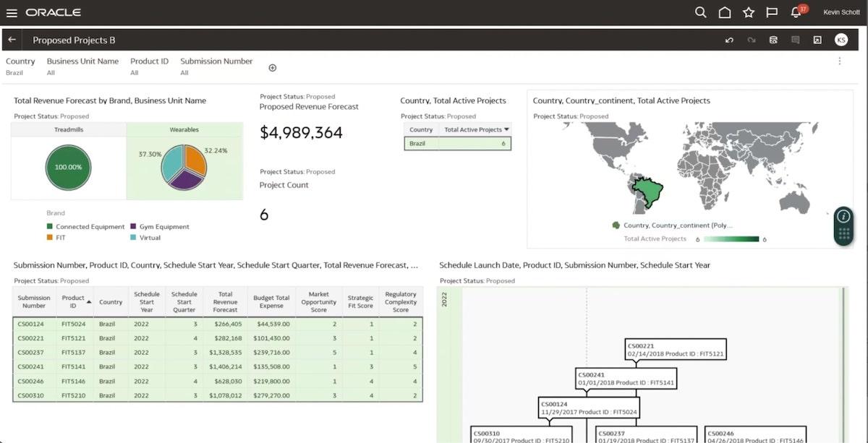The image size is (868, 443).
Task: Add a filter with plus icon
Action: coord(273,68)
